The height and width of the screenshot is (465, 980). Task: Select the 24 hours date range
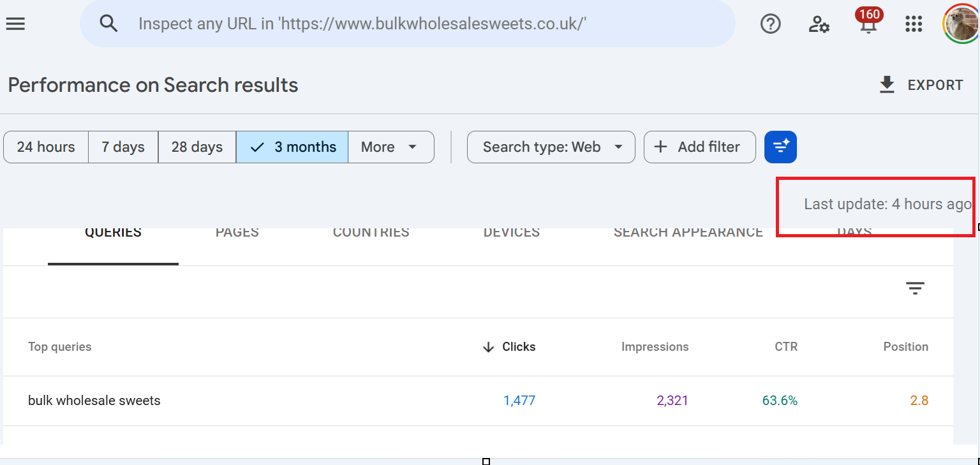tap(46, 147)
